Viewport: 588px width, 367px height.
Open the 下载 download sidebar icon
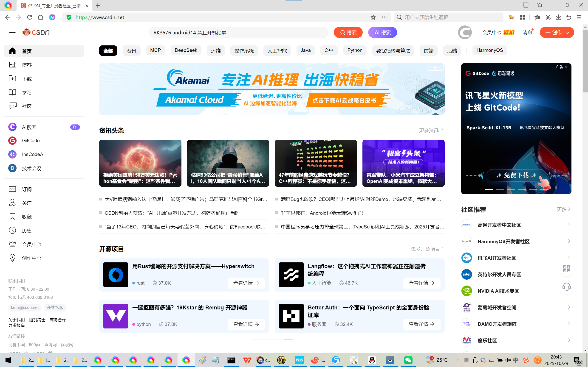12,79
